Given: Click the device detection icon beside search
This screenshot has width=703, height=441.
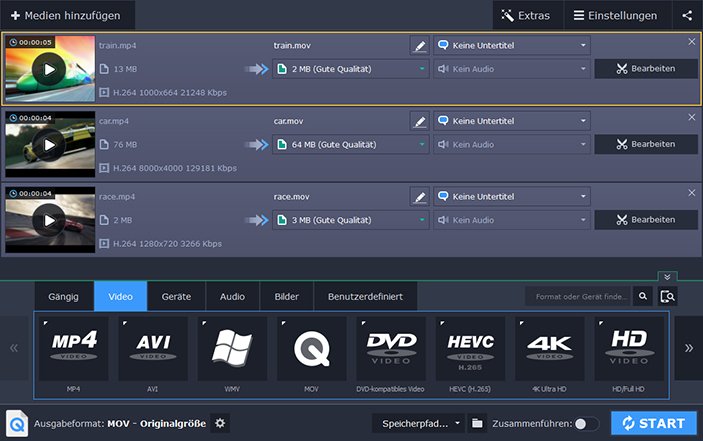Looking at the screenshot, I should pyautogui.click(x=667, y=296).
